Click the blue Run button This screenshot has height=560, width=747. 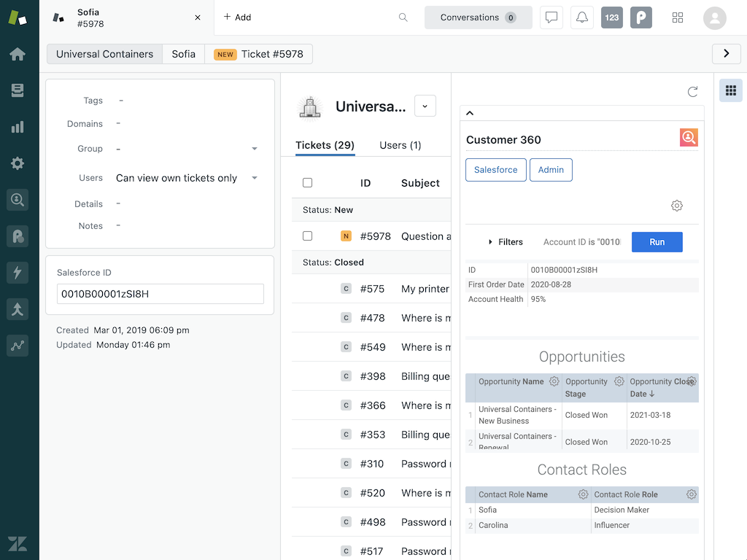657,242
